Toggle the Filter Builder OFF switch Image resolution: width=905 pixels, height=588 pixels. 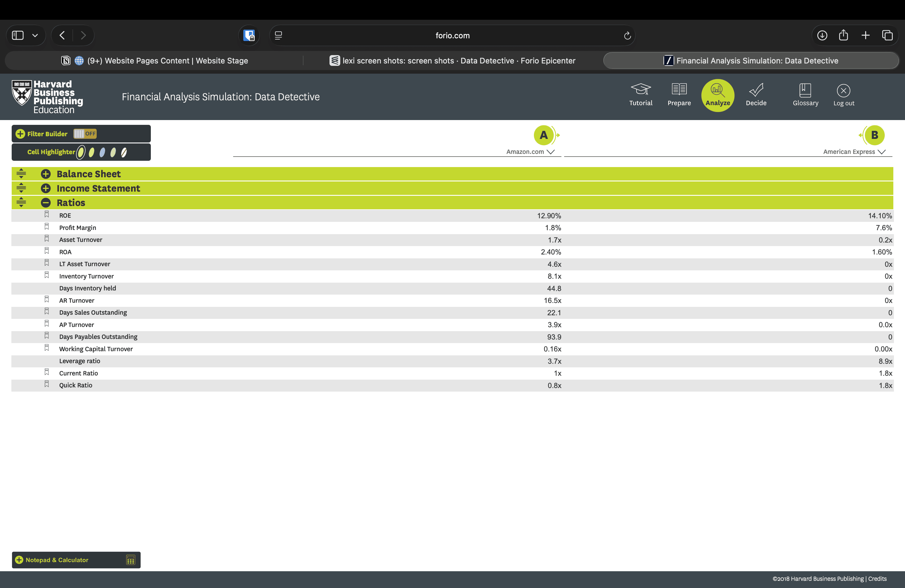click(85, 134)
